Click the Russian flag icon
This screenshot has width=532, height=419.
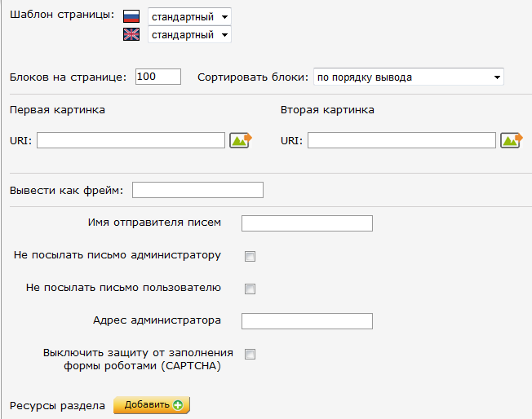131,16
